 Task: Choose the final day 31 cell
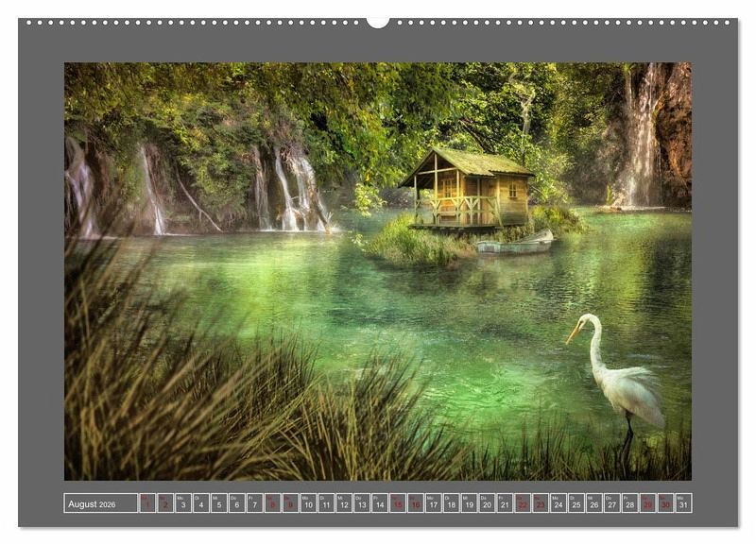click(682, 502)
